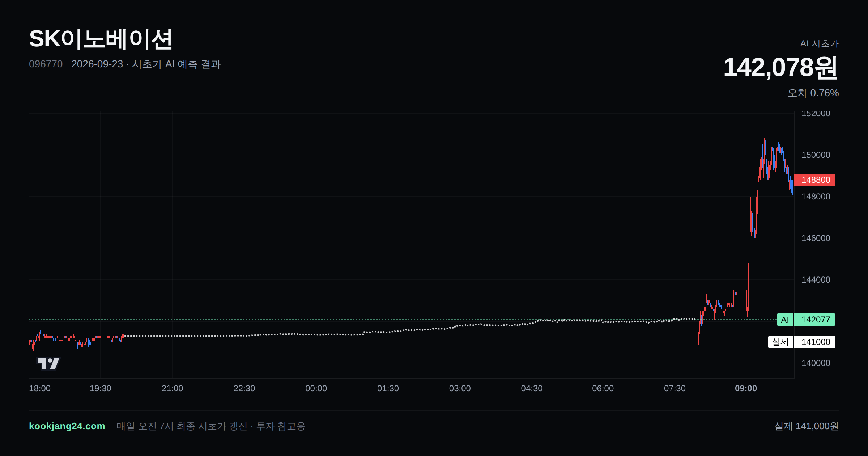Click the 146000 price axis label
Viewport: 868px width, 456px height.
point(816,238)
